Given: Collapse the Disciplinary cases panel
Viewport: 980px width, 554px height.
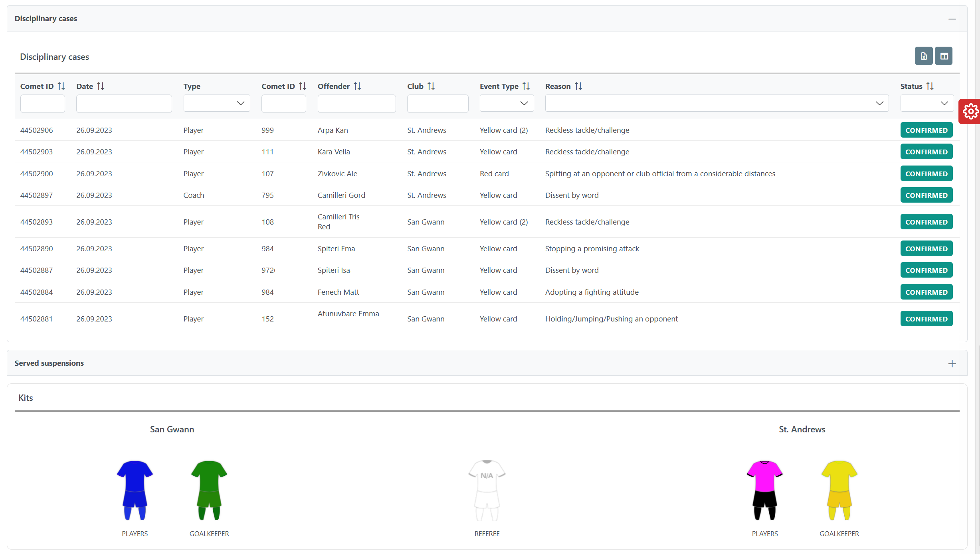Looking at the screenshot, I should click(x=952, y=19).
